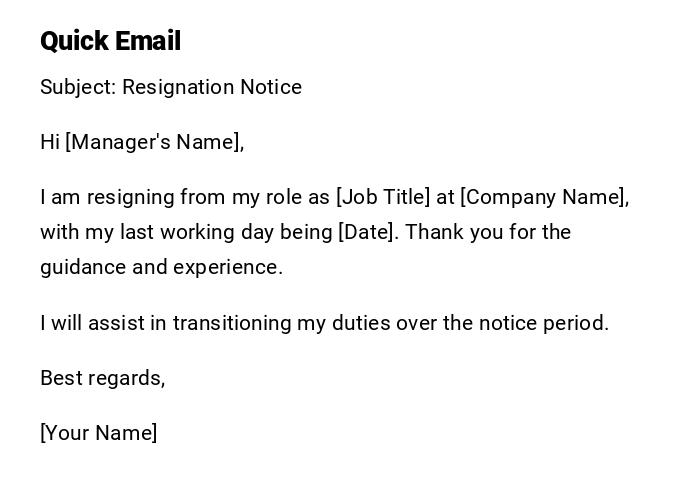The height and width of the screenshot is (495, 700).
Task: Click the word "Subject:" label
Action: pos(78,87)
